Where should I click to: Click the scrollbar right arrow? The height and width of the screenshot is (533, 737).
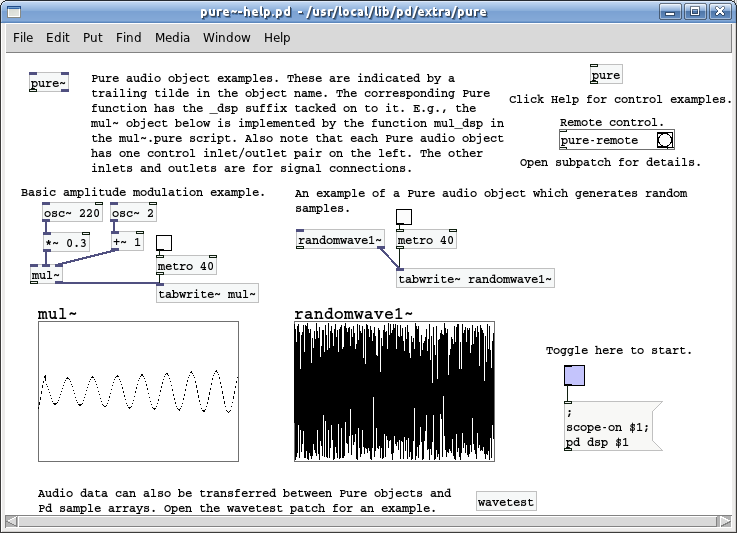pyautogui.click(x=725, y=521)
